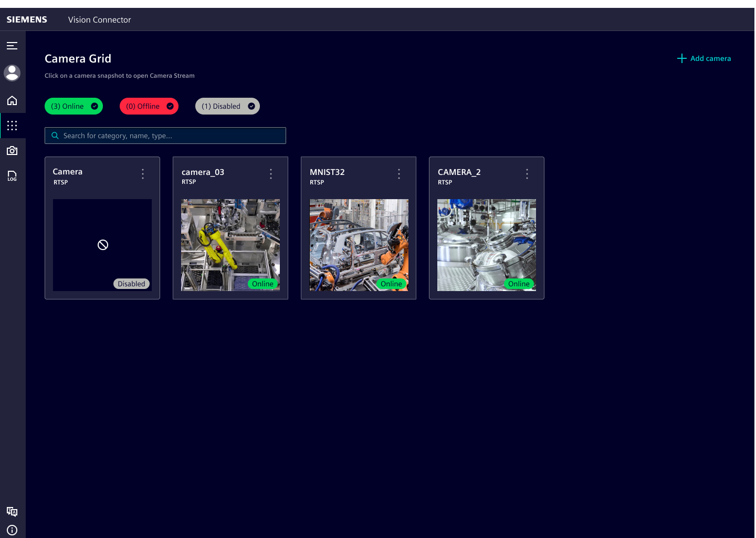Screen dimensions: 756x538
Task: Open the CAMERA_2 steel tanks snapshot
Action: 487,245
